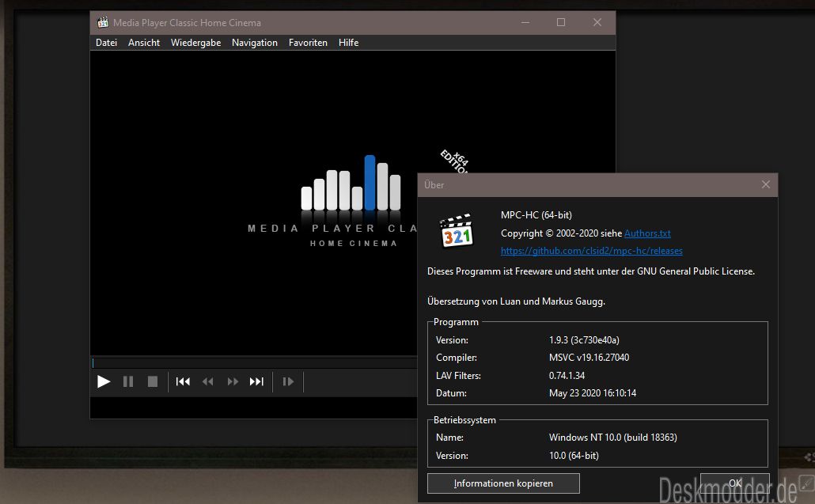Click the MPC-HC (64-bit) heading text

pyautogui.click(x=536, y=215)
